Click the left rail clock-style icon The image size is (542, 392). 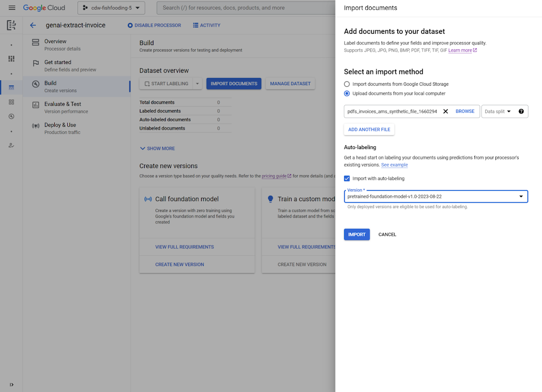[x=11, y=117]
